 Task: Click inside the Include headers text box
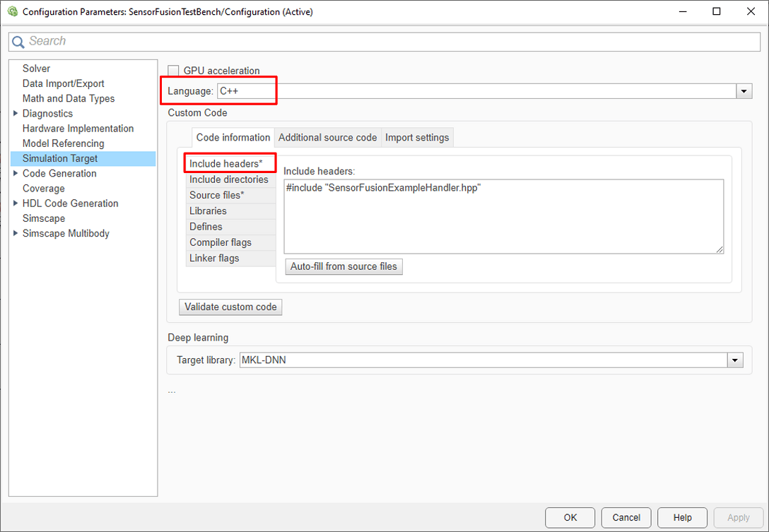504,216
